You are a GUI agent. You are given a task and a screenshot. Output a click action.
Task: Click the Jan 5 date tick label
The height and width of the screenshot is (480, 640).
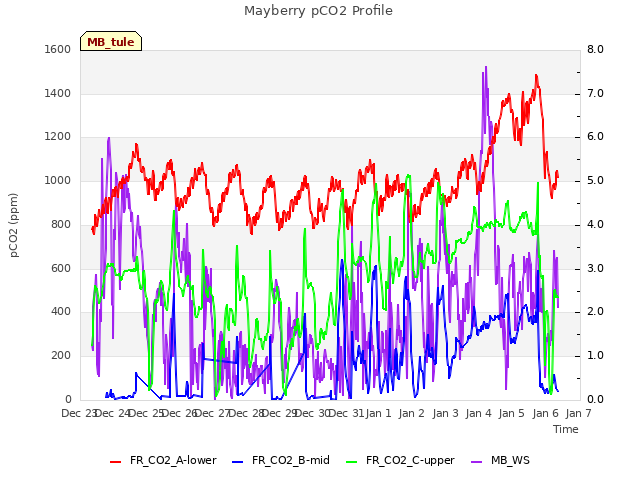pos(511,413)
